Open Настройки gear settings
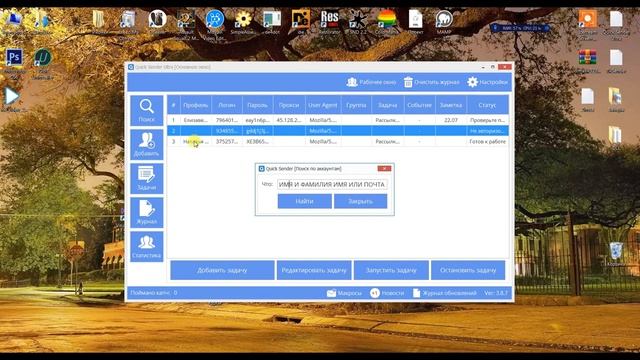Image resolution: width=640 pixels, height=360 pixels. (x=487, y=82)
